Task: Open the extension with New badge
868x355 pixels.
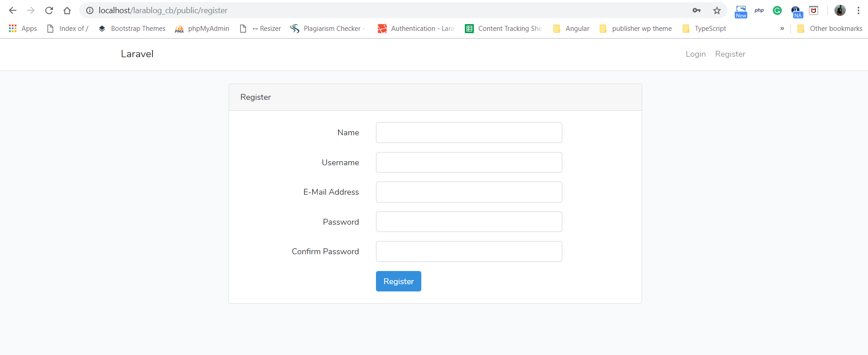Action: tap(741, 11)
